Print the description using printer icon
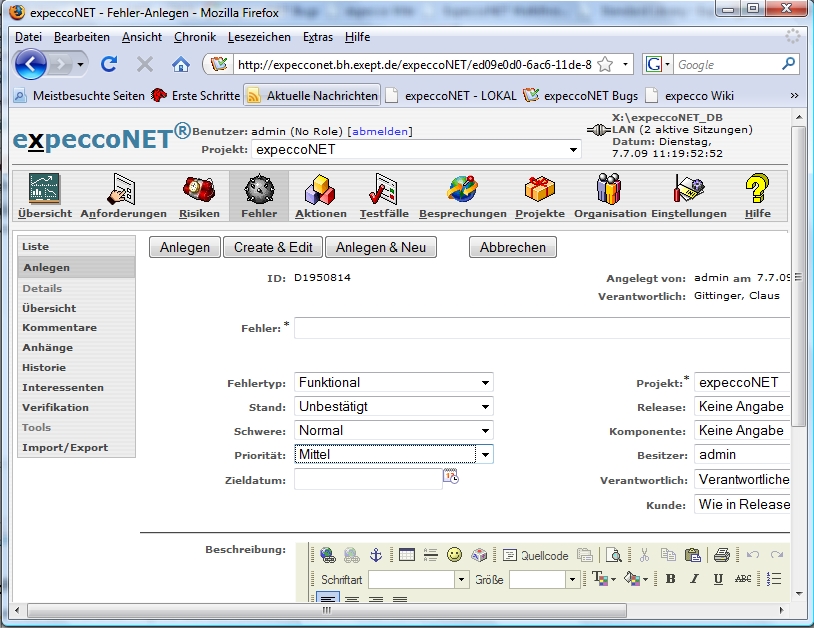The width and height of the screenshot is (814, 628). click(x=721, y=555)
